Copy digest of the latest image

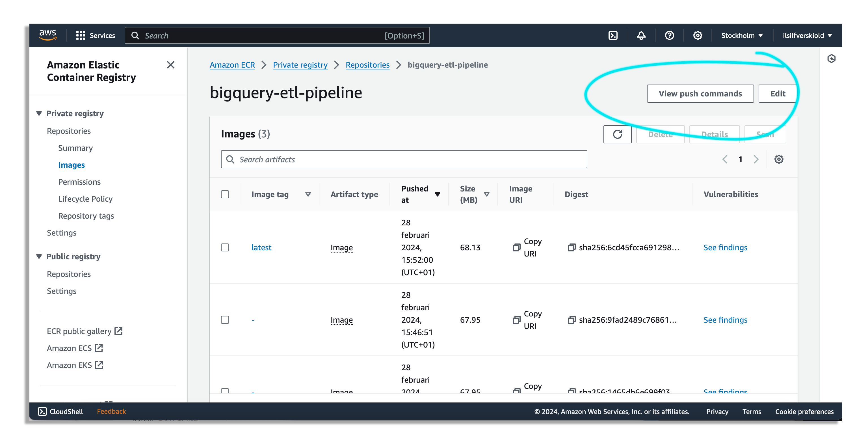coord(572,247)
